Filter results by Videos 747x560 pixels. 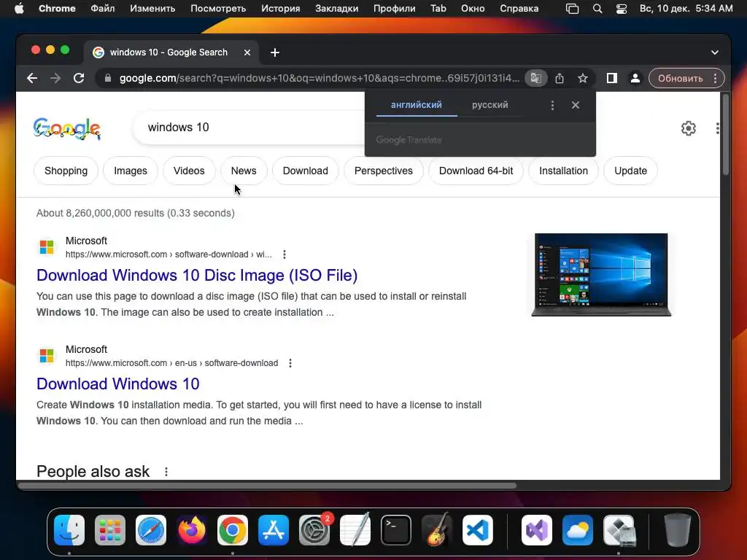click(189, 171)
